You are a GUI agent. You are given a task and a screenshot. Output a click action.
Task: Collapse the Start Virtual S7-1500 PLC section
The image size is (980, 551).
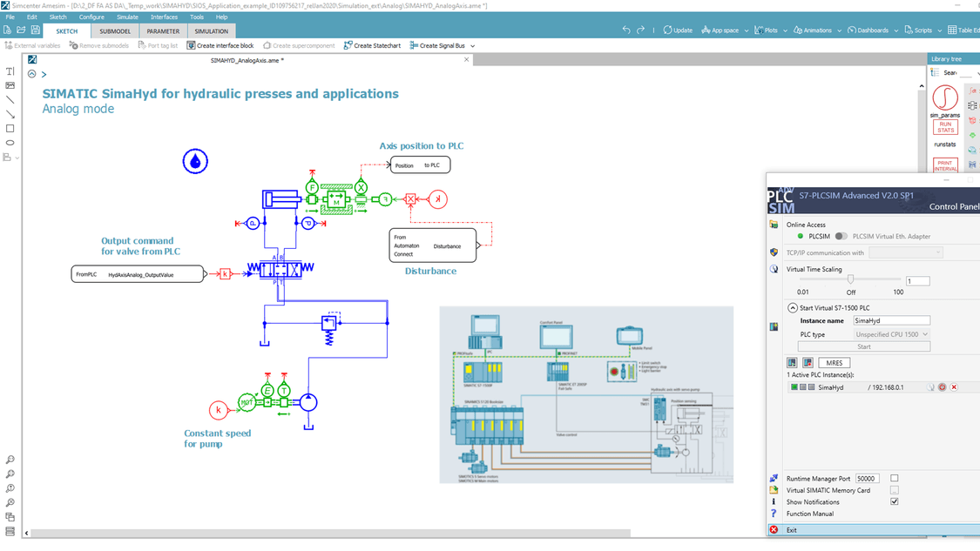pos(793,308)
